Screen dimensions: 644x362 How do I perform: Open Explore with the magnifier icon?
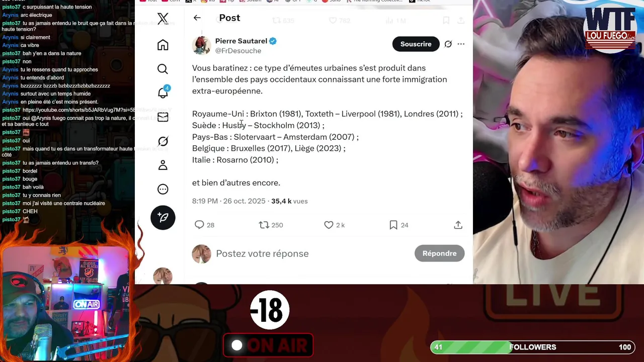point(163,69)
